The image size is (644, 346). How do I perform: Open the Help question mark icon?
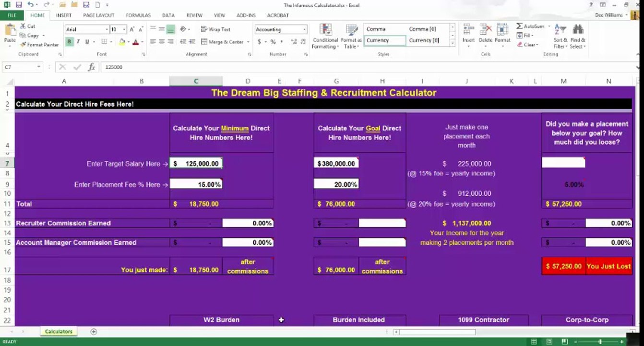[590, 5]
